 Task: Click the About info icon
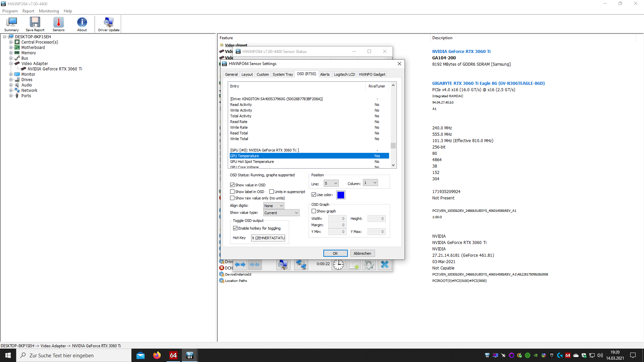(82, 24)
